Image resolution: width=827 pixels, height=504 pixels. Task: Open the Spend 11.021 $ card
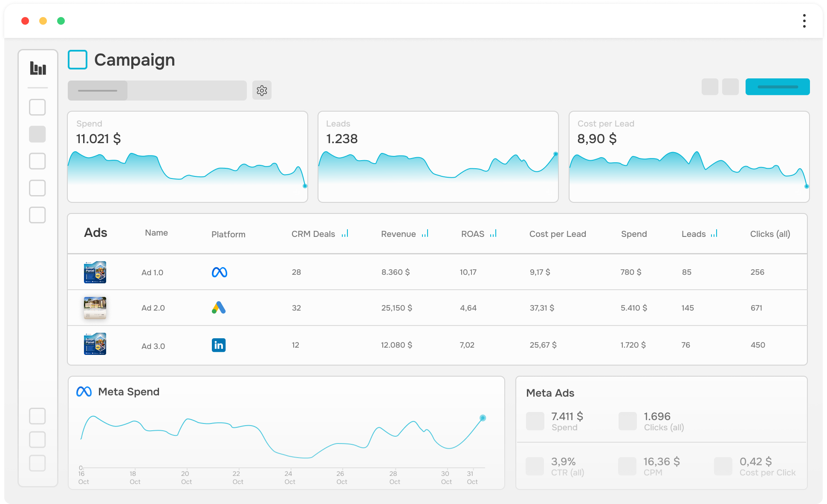[x=188, y=157]
